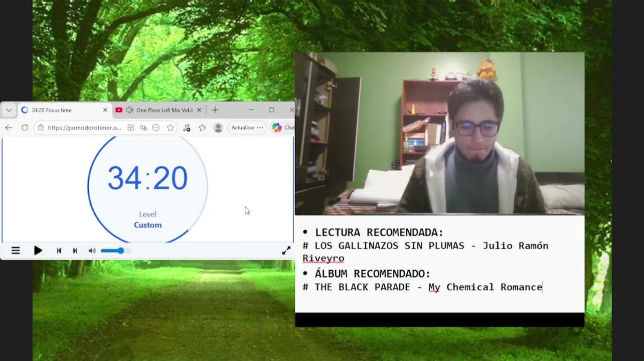This screenshot has height=361, width=644.
Task: Click the LECTURA RECOMENDADA heading text
Action: coord(379,232)
